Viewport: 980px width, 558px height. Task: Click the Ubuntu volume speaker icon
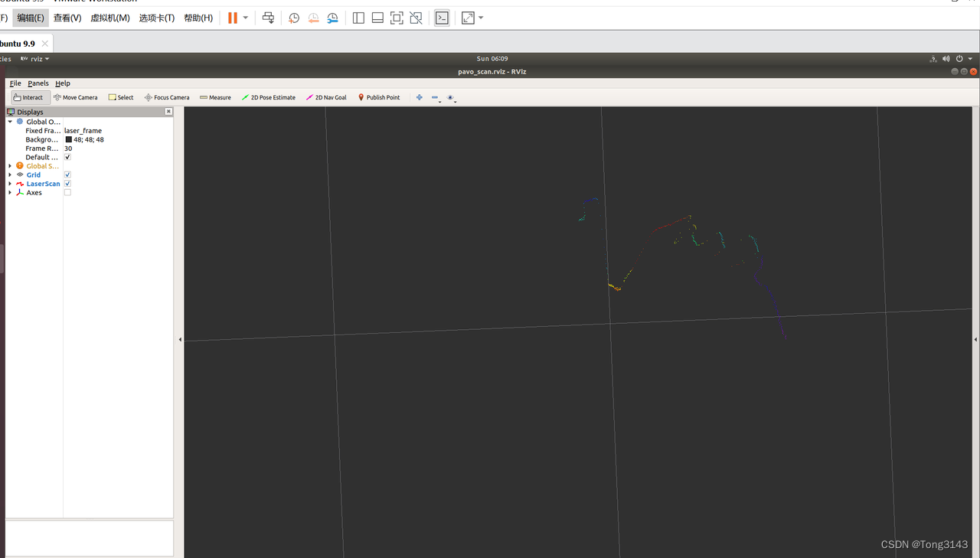click(x=946, y=59)
